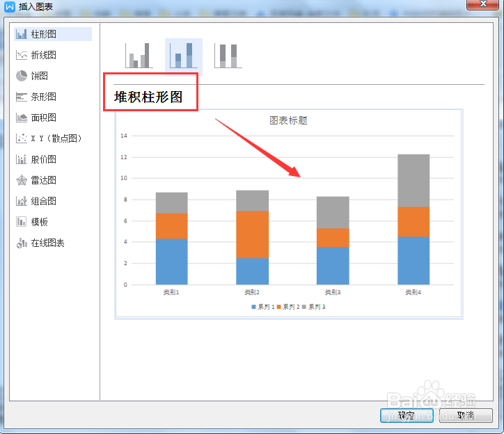Close the 插入图表 dialog
504x434 pixels.
click(483, 4)
